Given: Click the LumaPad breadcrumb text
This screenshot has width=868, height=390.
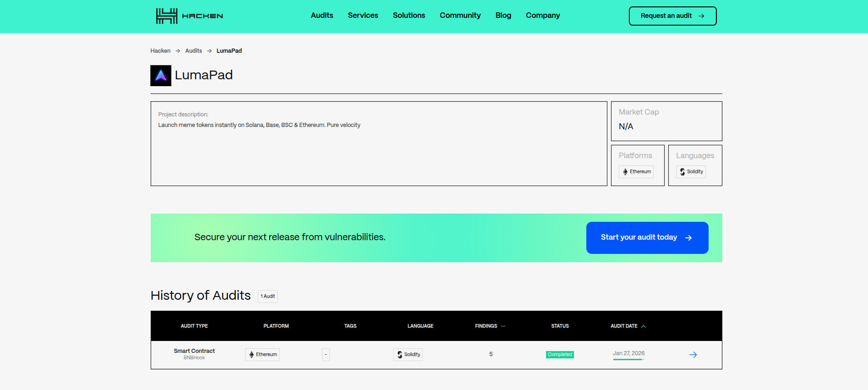Looking at the screenshot, I should pyautogui.click(x=229, y=51).
